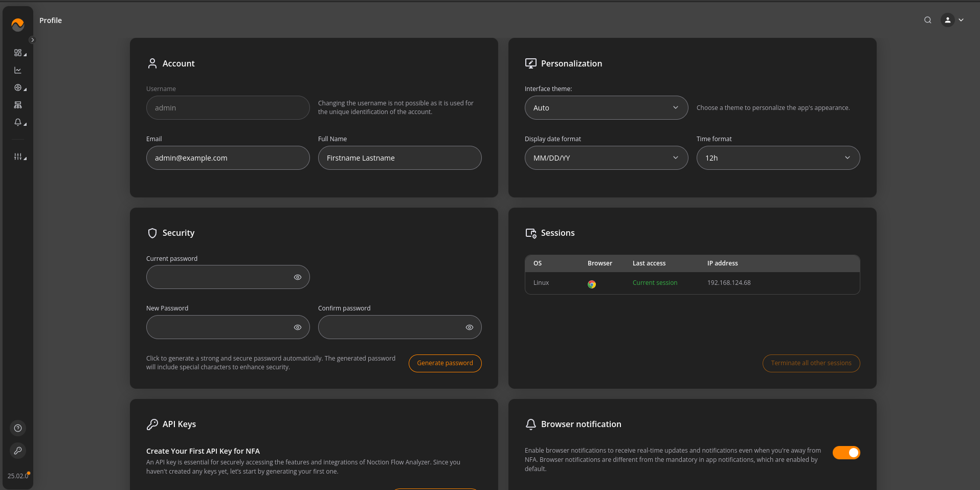
Task: Click the help question mark icon
Action: pyautogui.click(x=18, y=428)
